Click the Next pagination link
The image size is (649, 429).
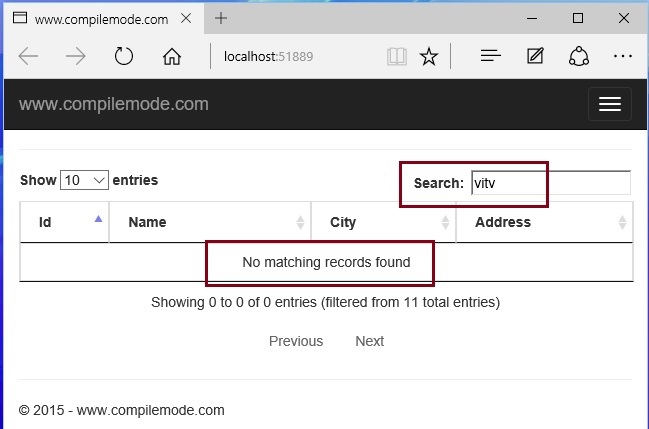369,341
